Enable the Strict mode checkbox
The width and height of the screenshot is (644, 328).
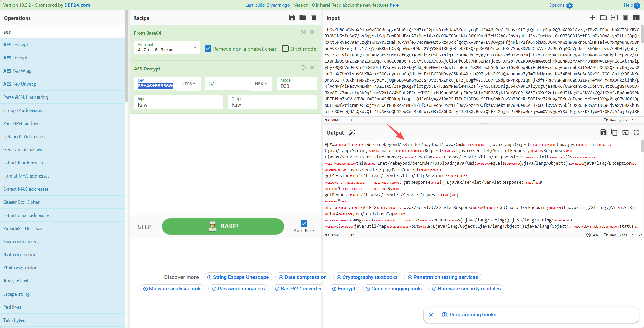[285, 49]
